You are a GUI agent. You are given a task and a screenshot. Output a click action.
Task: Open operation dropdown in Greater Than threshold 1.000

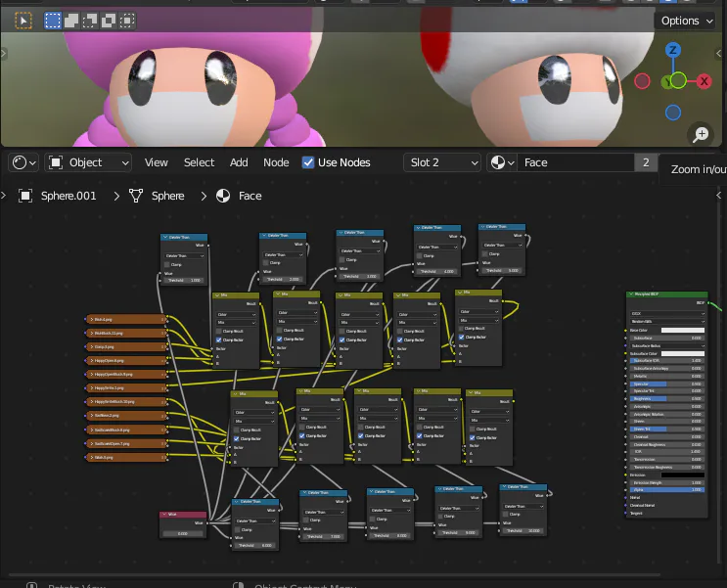[185, 256]
